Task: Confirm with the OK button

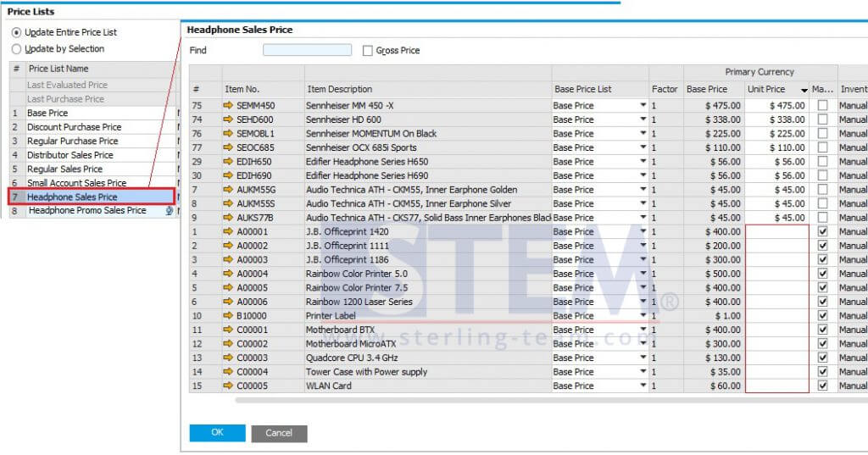Action: 217,433
